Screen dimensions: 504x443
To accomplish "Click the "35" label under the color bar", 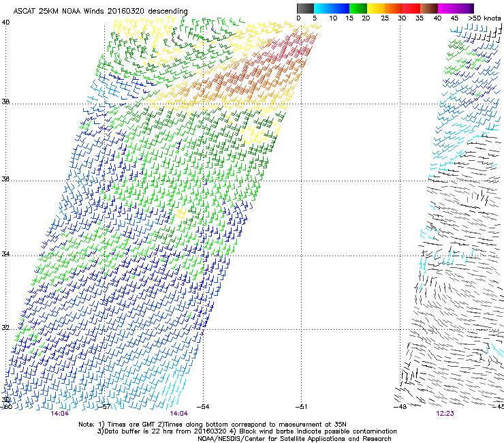I will (x=420, y=18).
